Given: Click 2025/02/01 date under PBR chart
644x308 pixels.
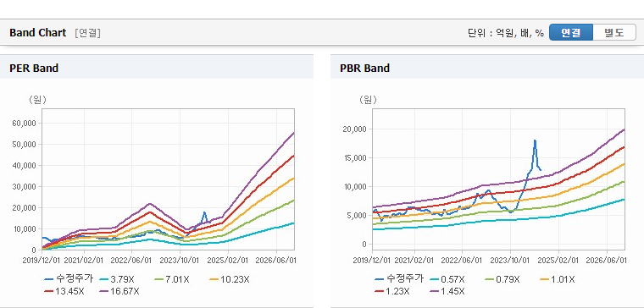Looking at the screenshot, I should pyautogui.click(x=558, y=261).
